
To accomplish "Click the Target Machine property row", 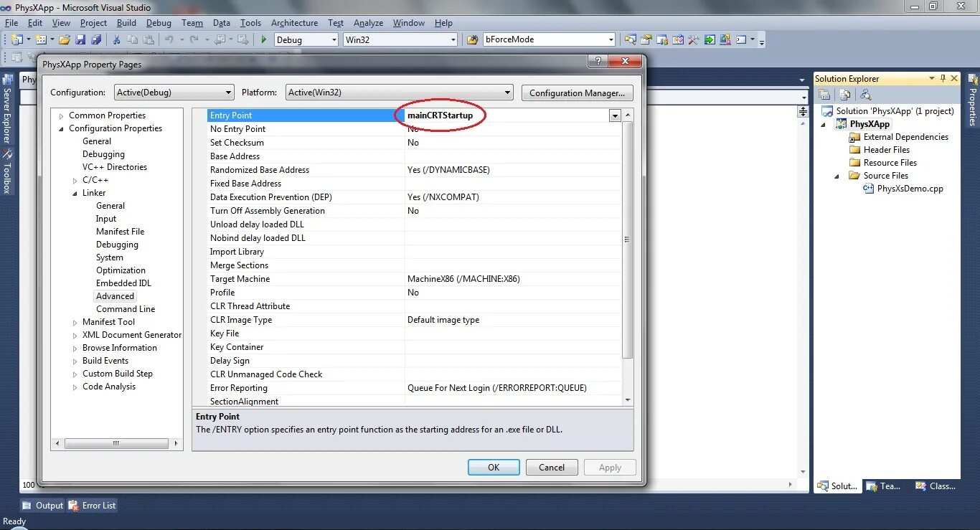I will 415,279.
